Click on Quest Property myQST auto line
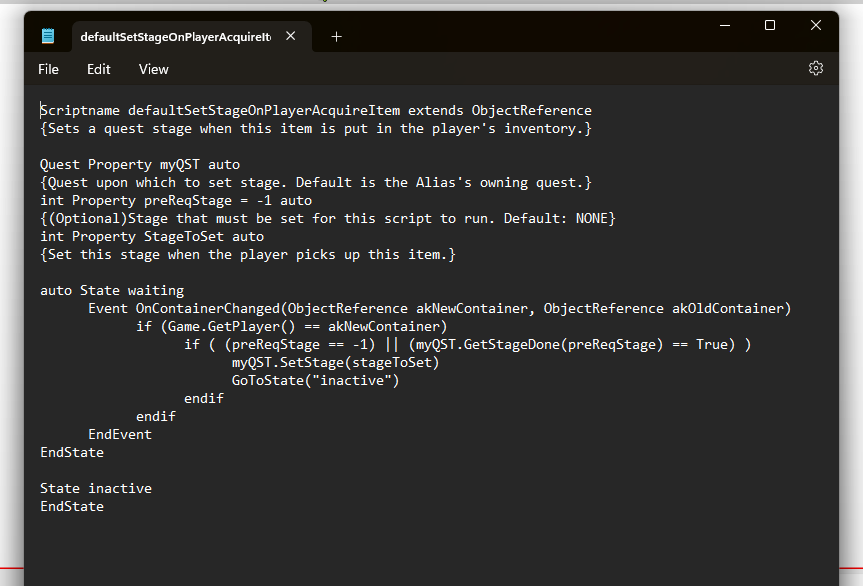Screen dimensions: 863x586 [x=140, y=165]
